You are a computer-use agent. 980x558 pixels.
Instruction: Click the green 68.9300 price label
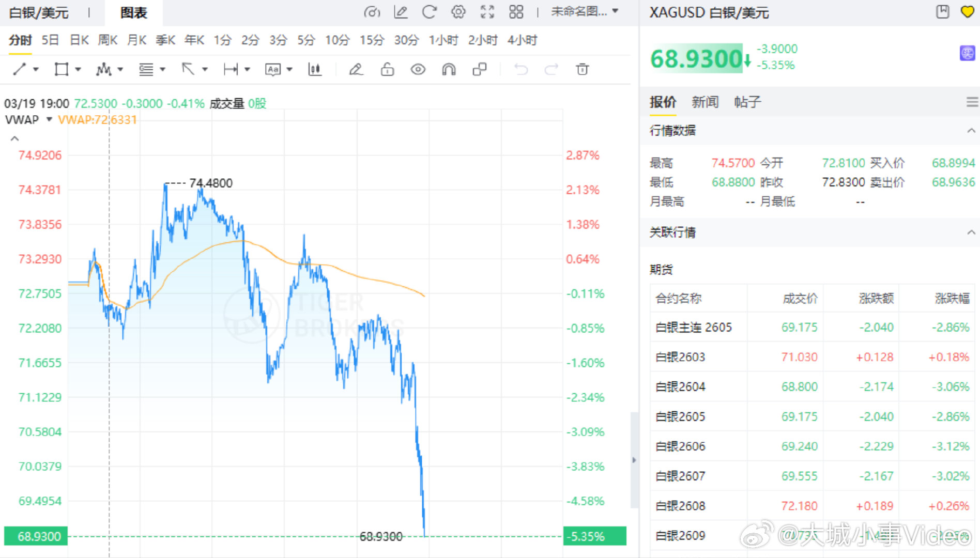coord(35,536)
